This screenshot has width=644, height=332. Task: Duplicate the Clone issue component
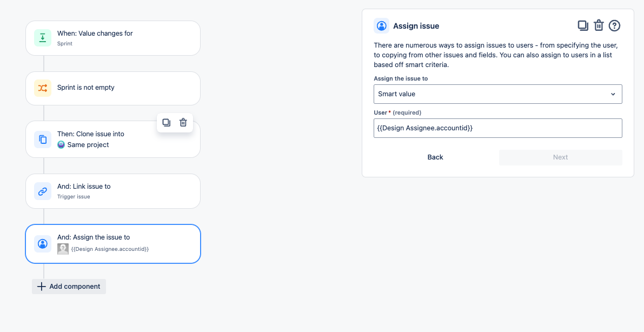pos(167,122)
